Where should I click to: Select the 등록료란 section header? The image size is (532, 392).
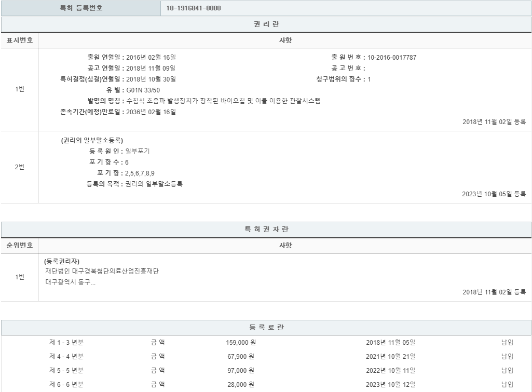[x=266, y=328]
